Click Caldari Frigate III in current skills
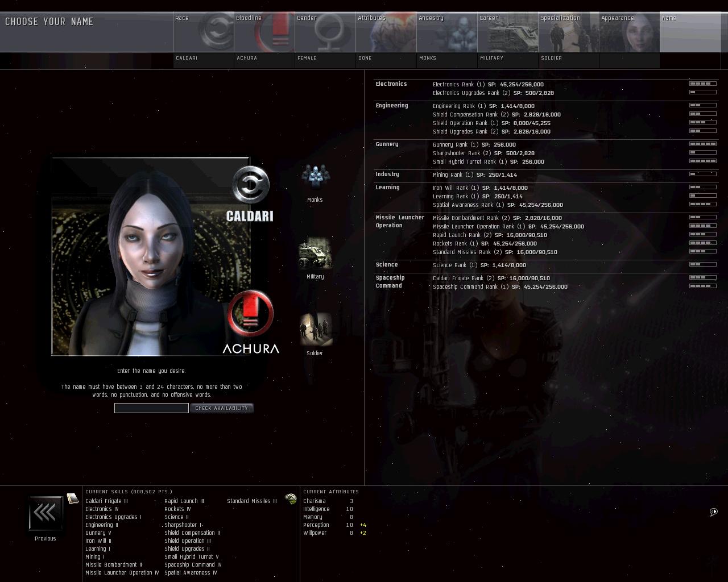The height and width of the screenshot is (582, 728). point(106,501)
